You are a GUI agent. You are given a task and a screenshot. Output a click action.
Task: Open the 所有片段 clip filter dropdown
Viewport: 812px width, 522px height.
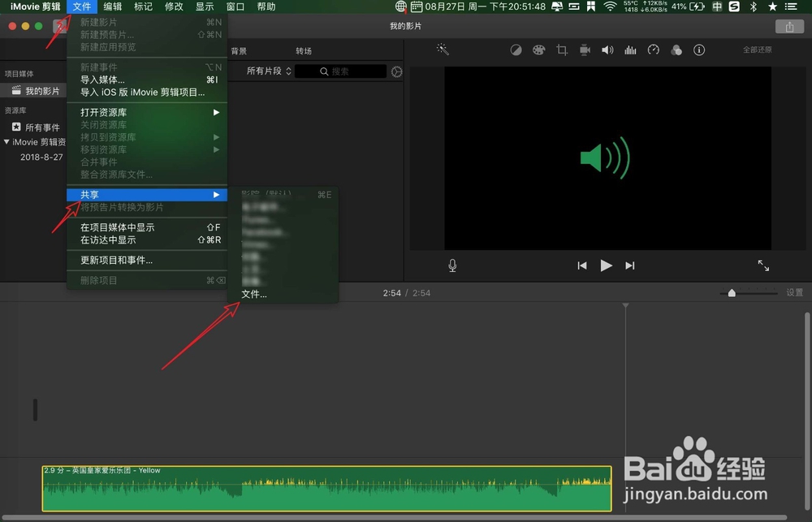[x=269, y=71]
